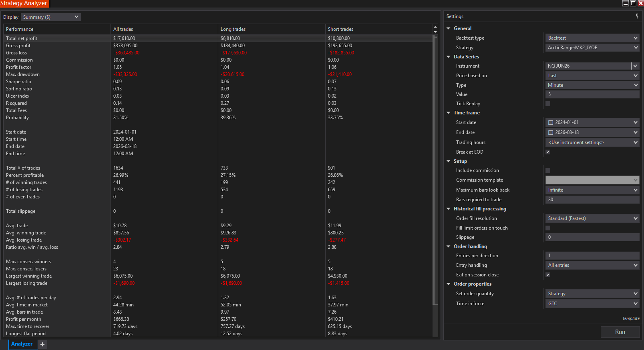The image size is (644, 350).
Task: Open the Order fill resolution dropdown
Action: (x=592, y=218)
